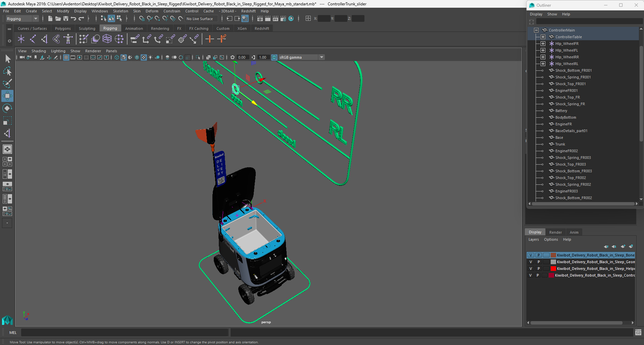Expand Hlp_WheelRR in the Outliner
Image resolution: width=644 pixels, height=345 pixels.
point(543,57)
